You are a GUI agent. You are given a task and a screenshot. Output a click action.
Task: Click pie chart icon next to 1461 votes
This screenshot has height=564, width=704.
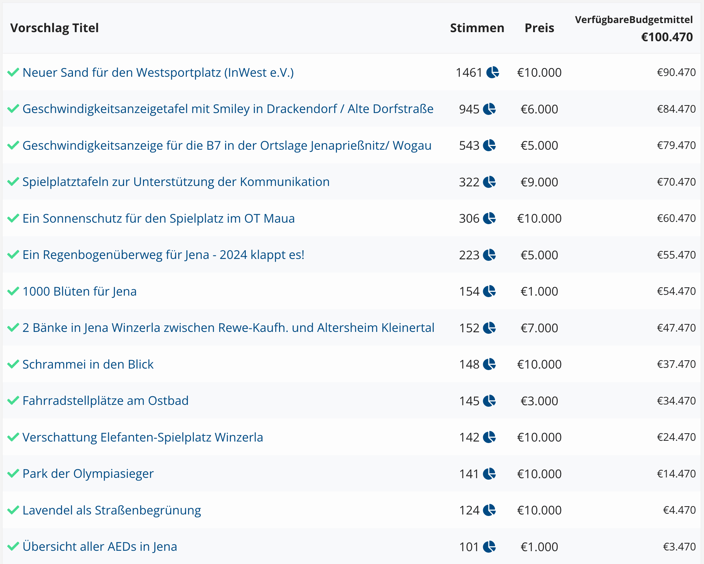[493, 73]
